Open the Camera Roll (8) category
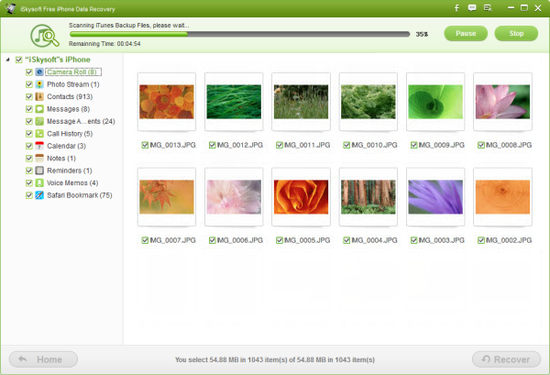Screen dimensions: 550x375 [x=73, y=72]
